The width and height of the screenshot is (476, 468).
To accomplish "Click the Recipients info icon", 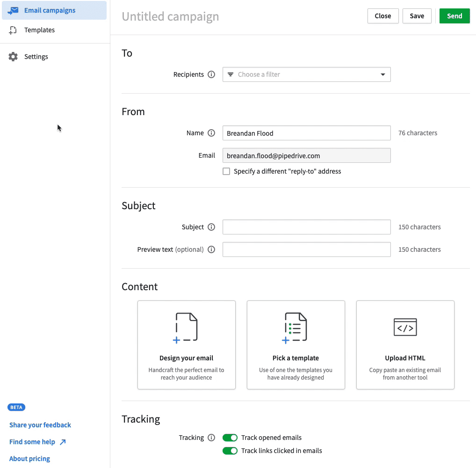I will point(211,74).
